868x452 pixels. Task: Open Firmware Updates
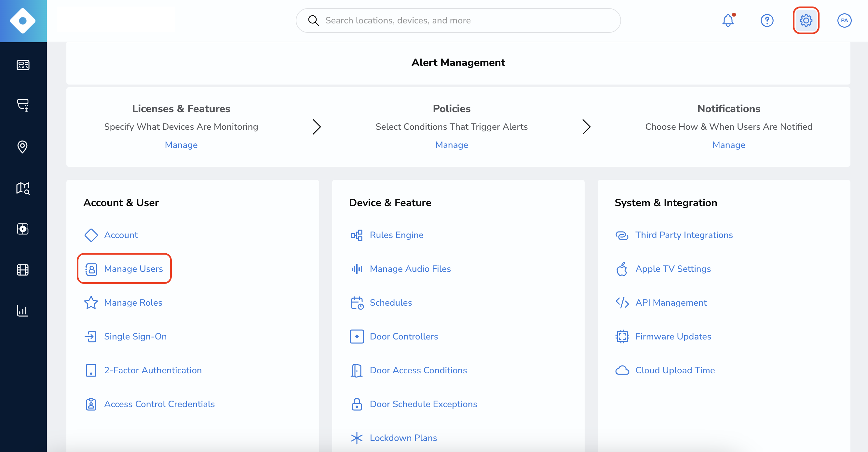[x=673, y=337]
